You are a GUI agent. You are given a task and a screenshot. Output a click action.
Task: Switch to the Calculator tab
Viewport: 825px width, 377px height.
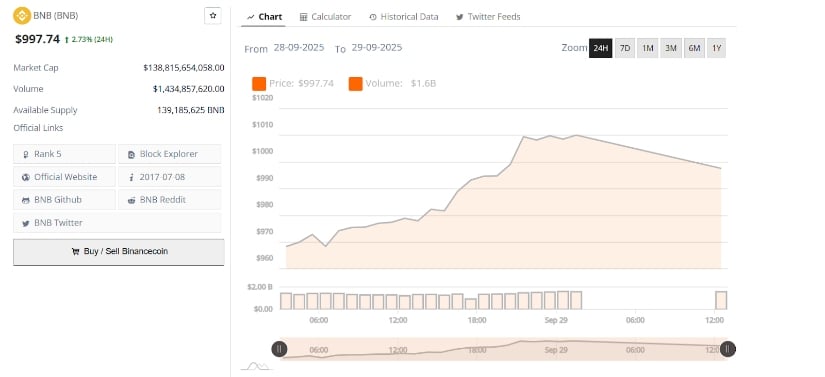[x=325, y=17]
